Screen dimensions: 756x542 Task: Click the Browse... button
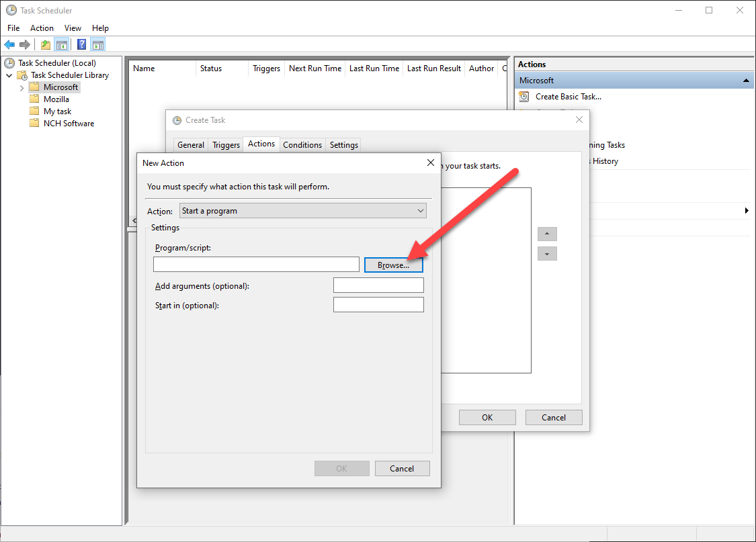393,265
